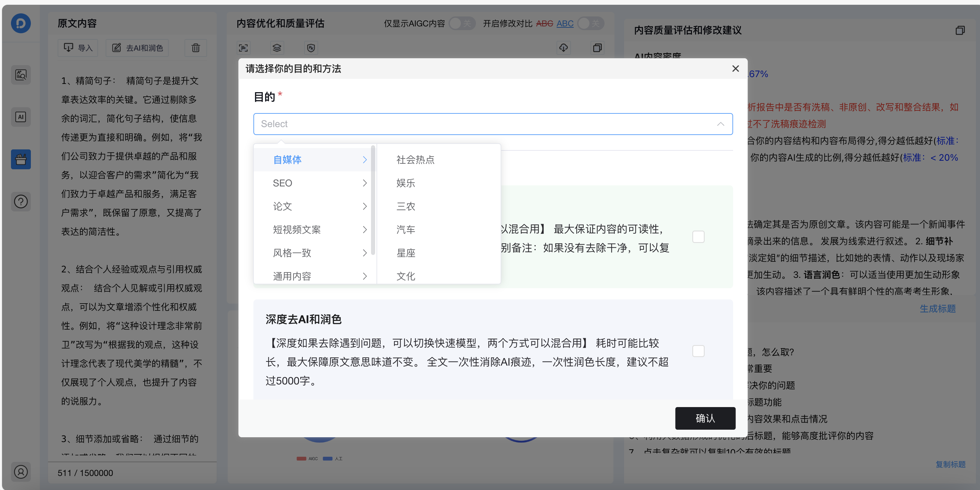The width and height of the screenshot is (980, 490).
Task: Click the image search sidebar icon
Action: pos(21,75)
